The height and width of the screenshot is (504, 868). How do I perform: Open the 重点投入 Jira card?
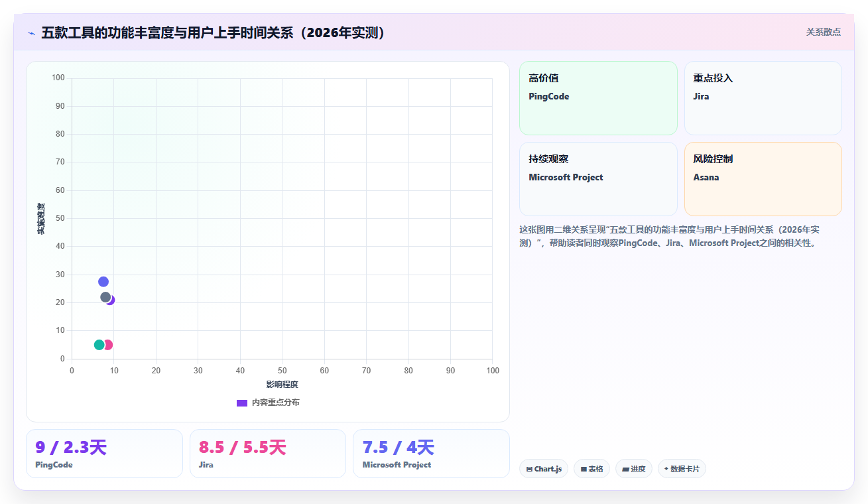[763, 98]
